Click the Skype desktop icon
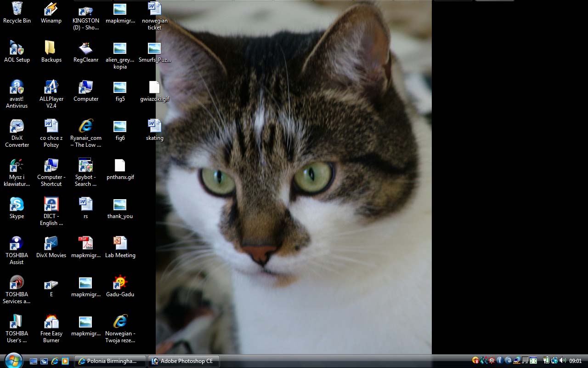Viewport: 588px width, 368px height. (17, 205)
